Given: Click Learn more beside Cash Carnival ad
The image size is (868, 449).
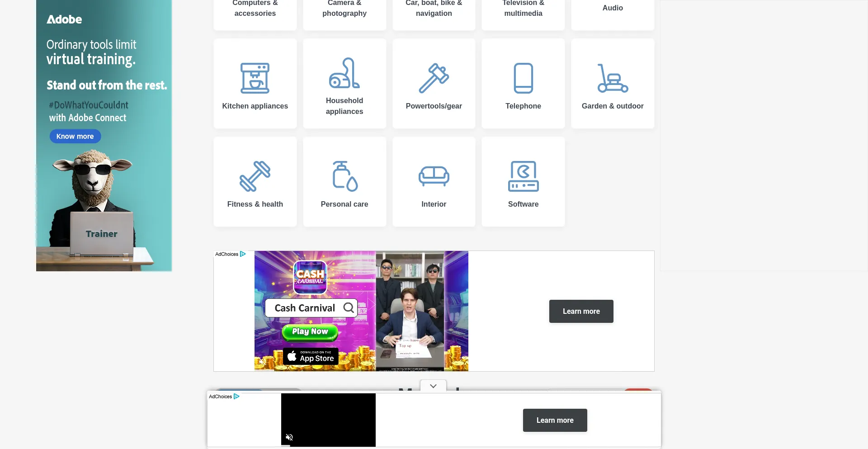Looking at the screenshot, I should point(581,311).
